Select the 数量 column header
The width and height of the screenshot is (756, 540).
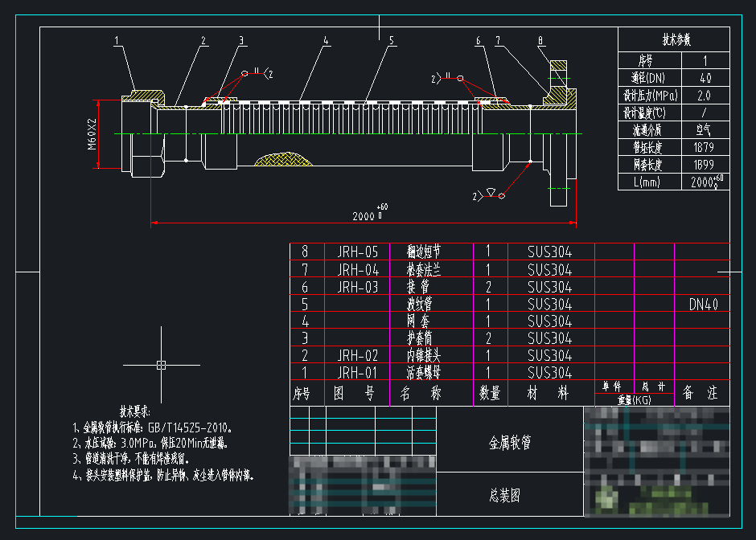[489, 394]
